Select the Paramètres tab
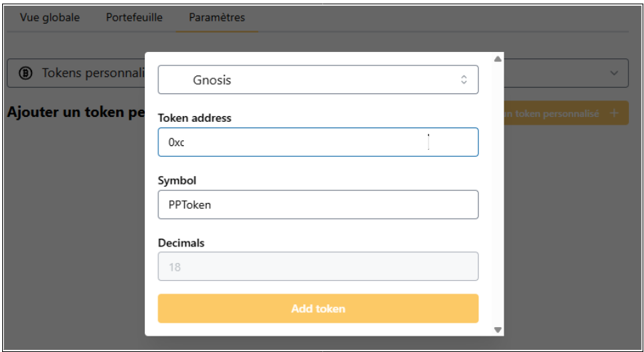The height and width of the screenshot is (352, 644). pos(217,17)
